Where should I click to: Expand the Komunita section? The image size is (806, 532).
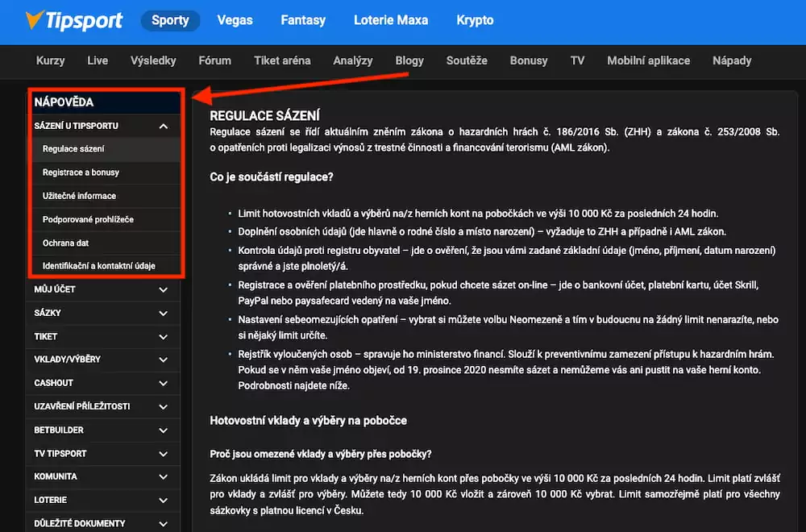(164, 476)
